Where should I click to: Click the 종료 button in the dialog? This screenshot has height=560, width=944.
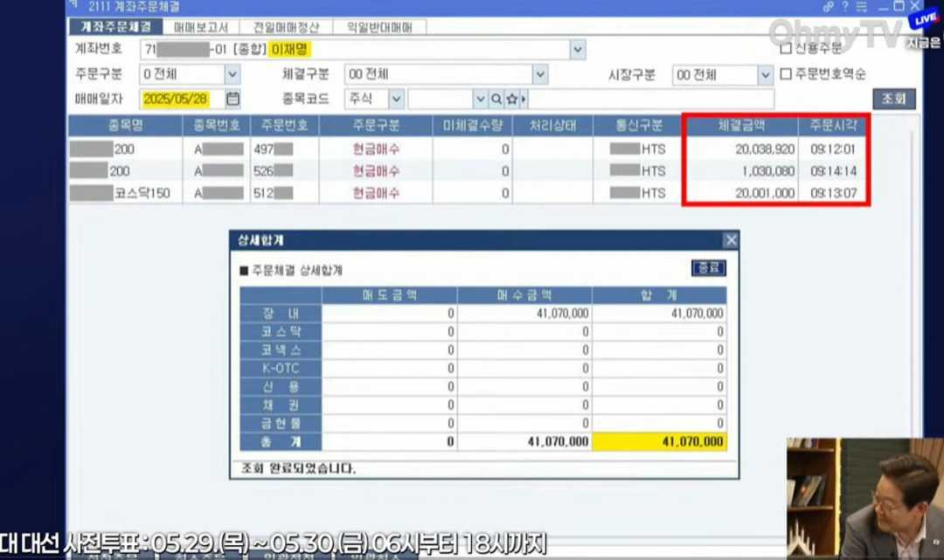tap(709, 268)
